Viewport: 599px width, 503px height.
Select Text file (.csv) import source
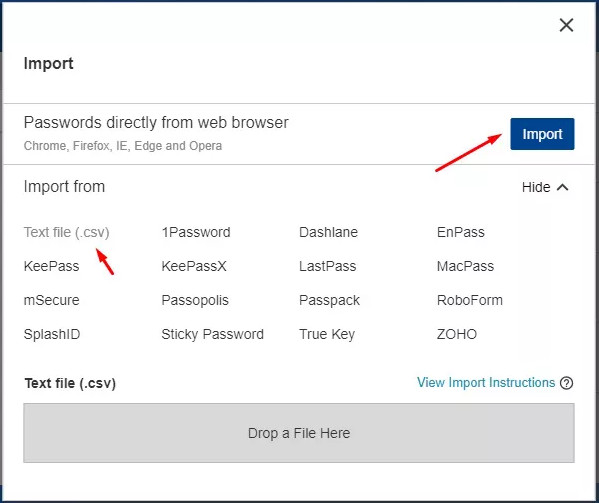[x=66, y=232]
